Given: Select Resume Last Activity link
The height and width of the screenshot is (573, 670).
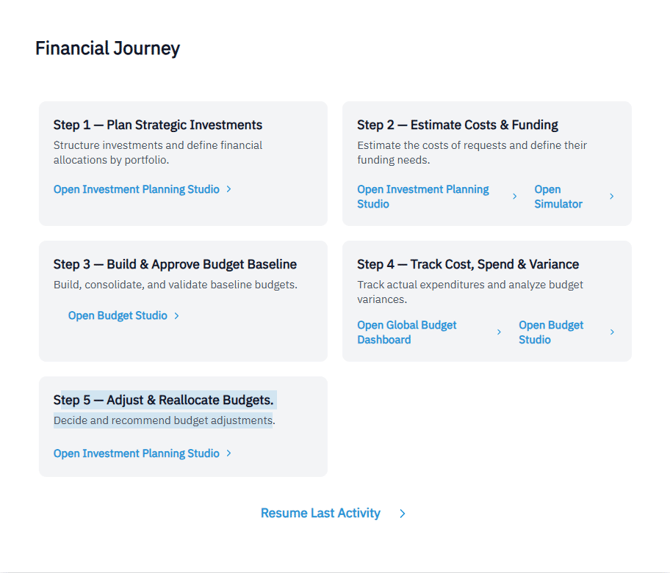Looking at the screenshot, I should 320,513.
